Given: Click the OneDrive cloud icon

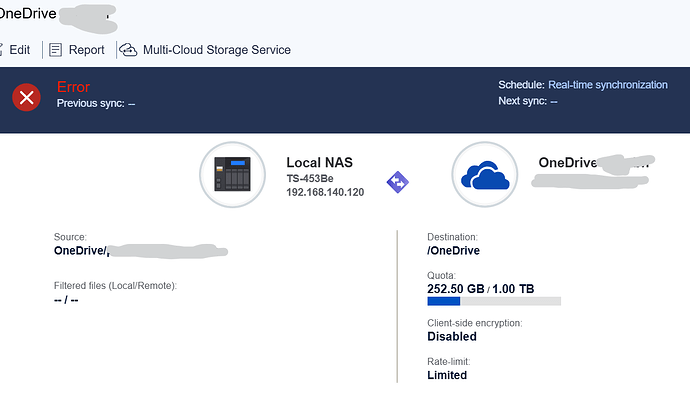Looking at the screenshot, I should click(484, 174).
